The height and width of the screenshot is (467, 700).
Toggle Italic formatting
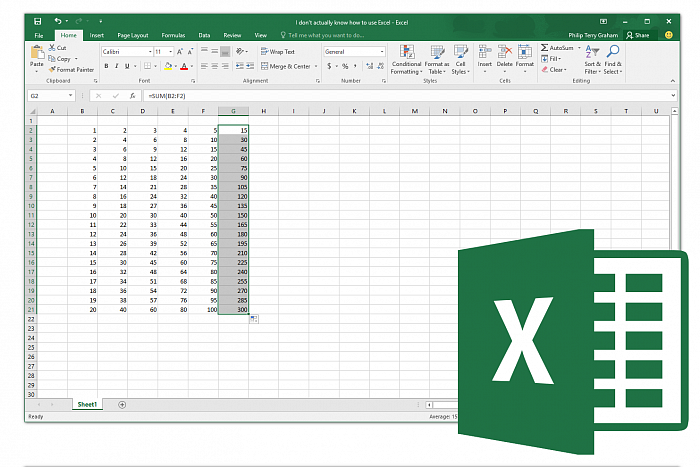pyautogui.click(x=117, y=66)
